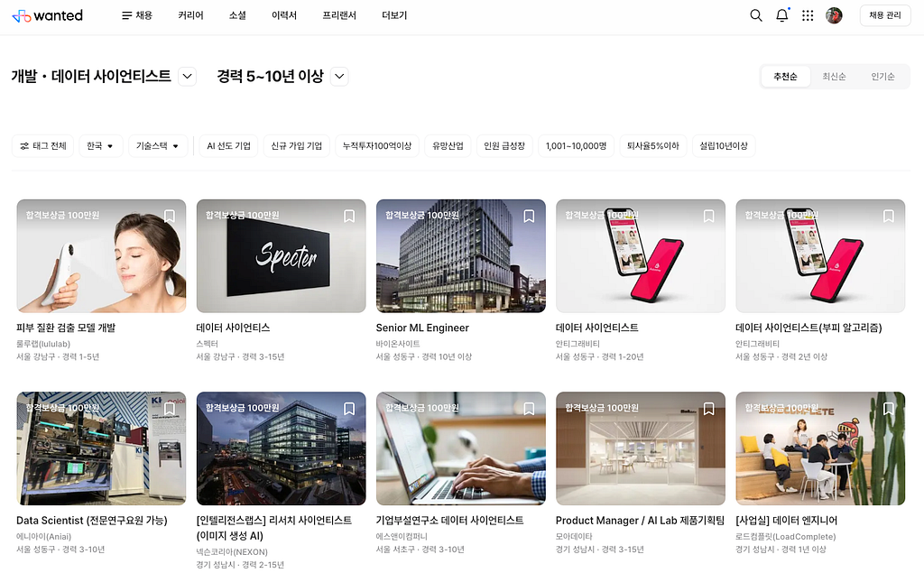Open the Specter sign thumbnail
The width and height of the screenshot is (924, 573).
(282, 256)
